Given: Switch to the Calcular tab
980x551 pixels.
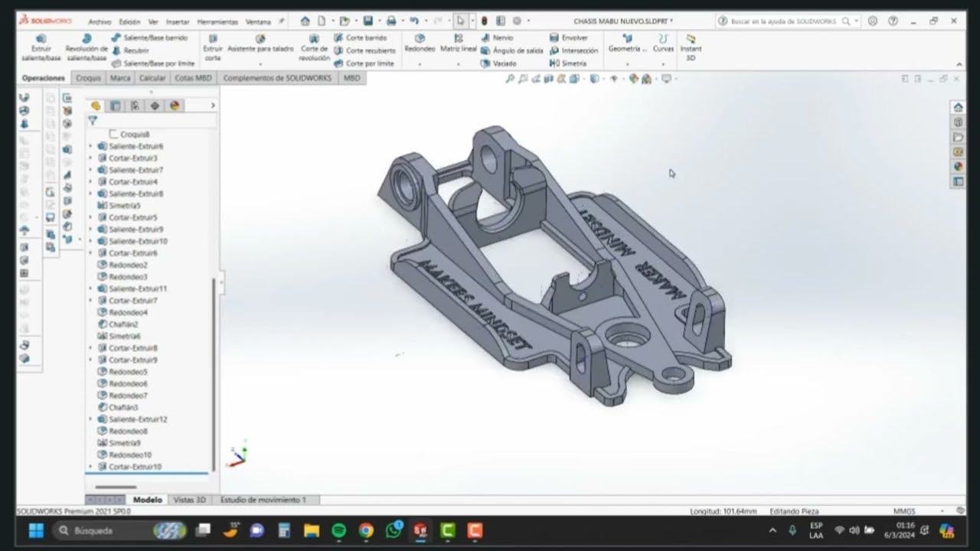Looking at the screenshot, I should (x=152, y=78).
